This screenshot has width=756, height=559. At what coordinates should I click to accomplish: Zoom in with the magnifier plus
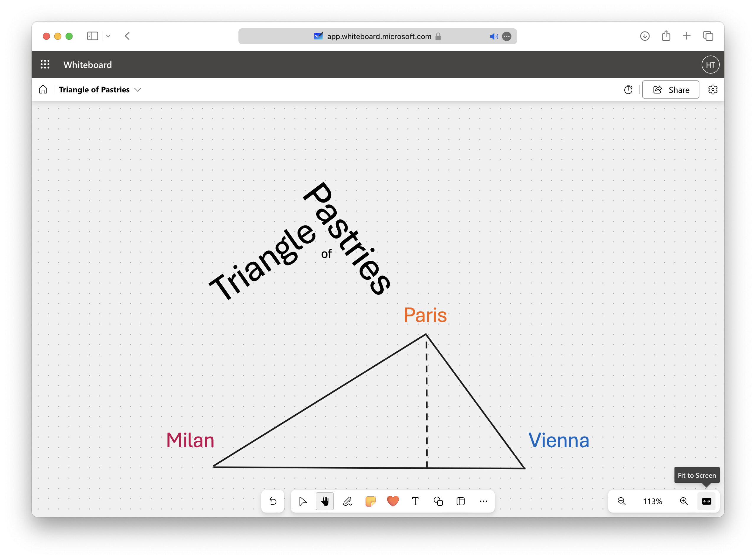pos(684,501)
